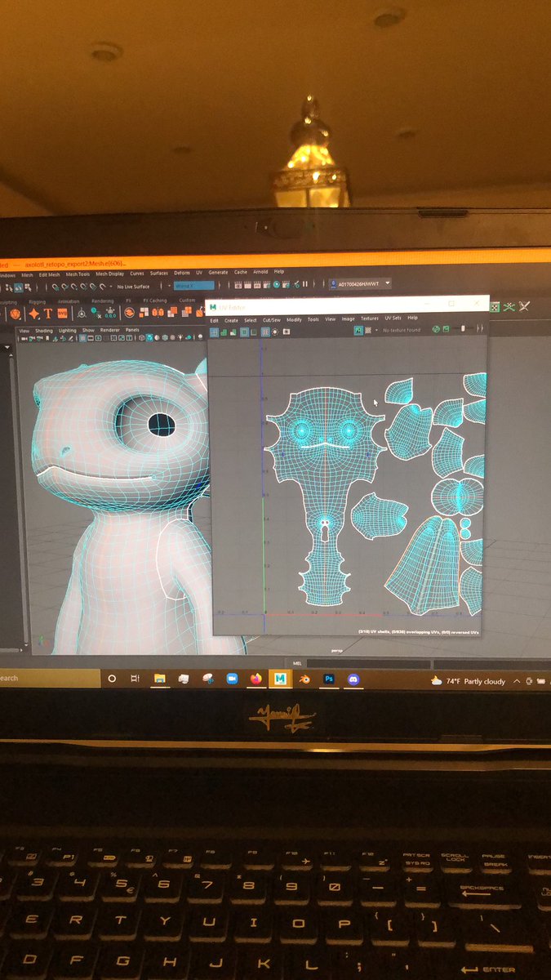Open Maya's Curves menu
This screenshot has height=980, width=551.
click(x=137, y=274)
